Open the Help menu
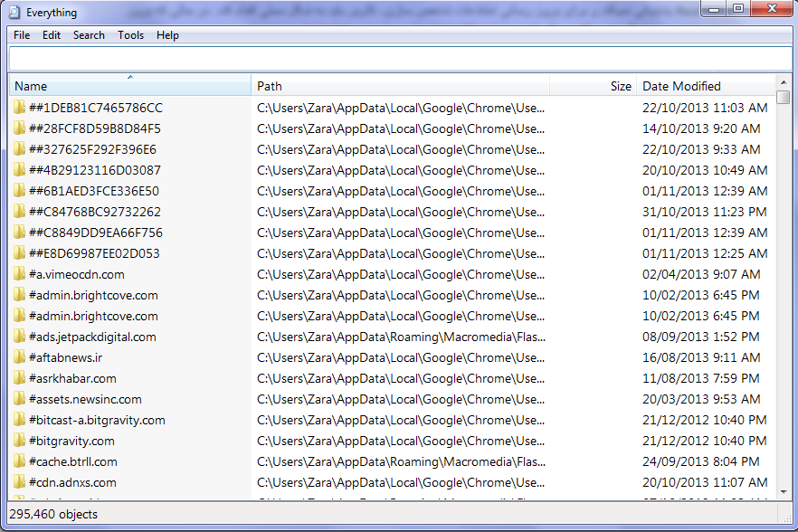 (167, 35)
